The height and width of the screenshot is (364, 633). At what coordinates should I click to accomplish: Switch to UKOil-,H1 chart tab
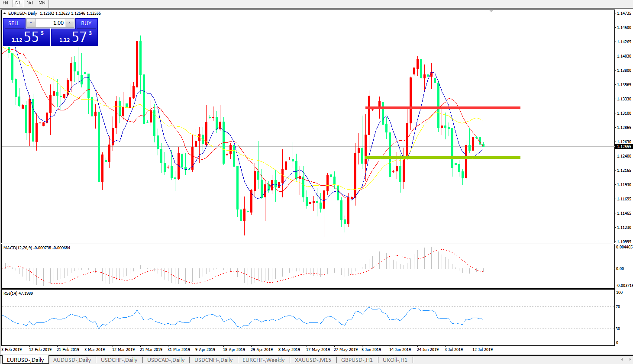pyautogui.click(x=395, y=360)
